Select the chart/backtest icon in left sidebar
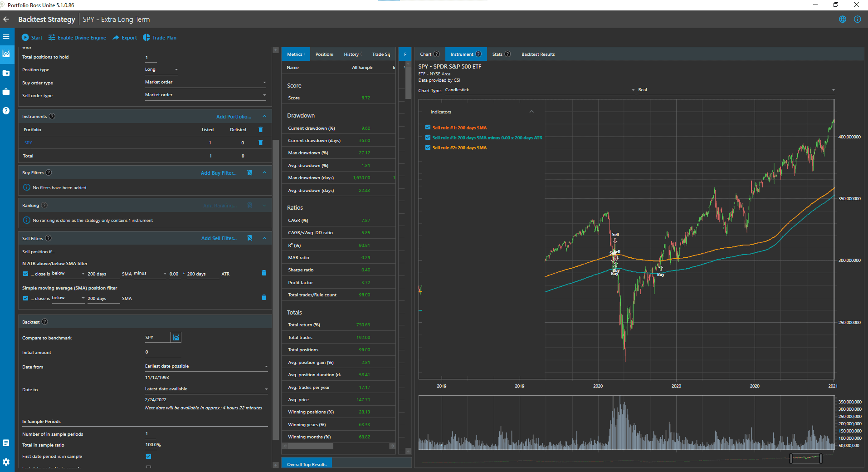868x472 pixels. 6,54
